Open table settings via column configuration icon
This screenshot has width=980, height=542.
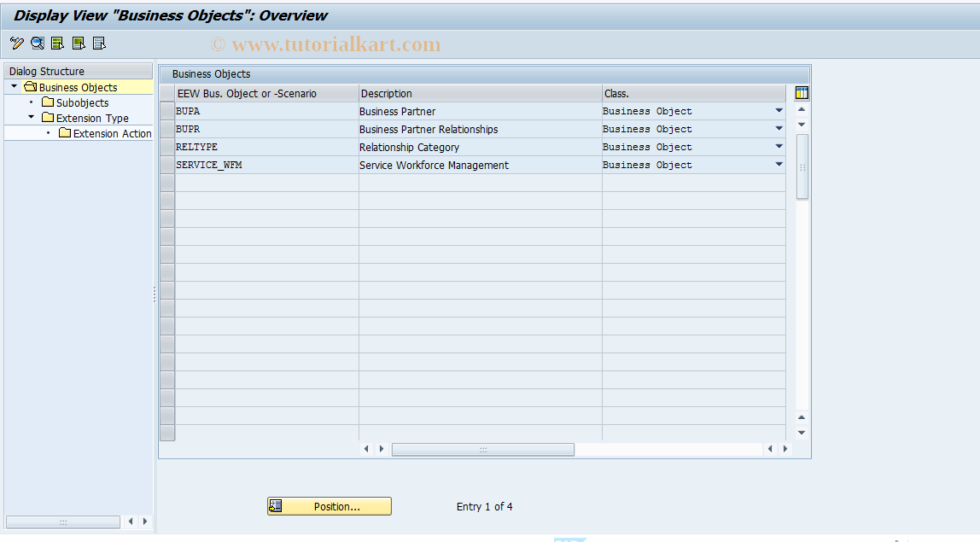[802, 93]
